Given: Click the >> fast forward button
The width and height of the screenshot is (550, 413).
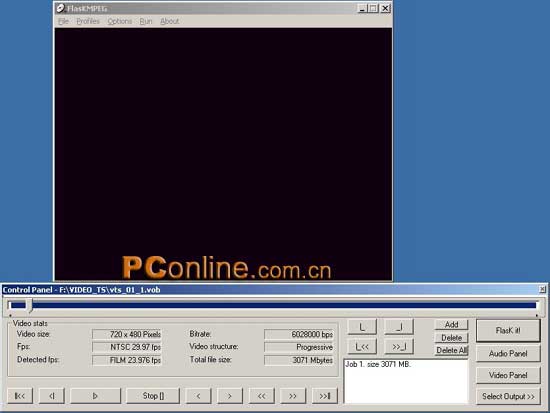Looking at the screenshot, I should pyautogui.click(x=293, y=396).
